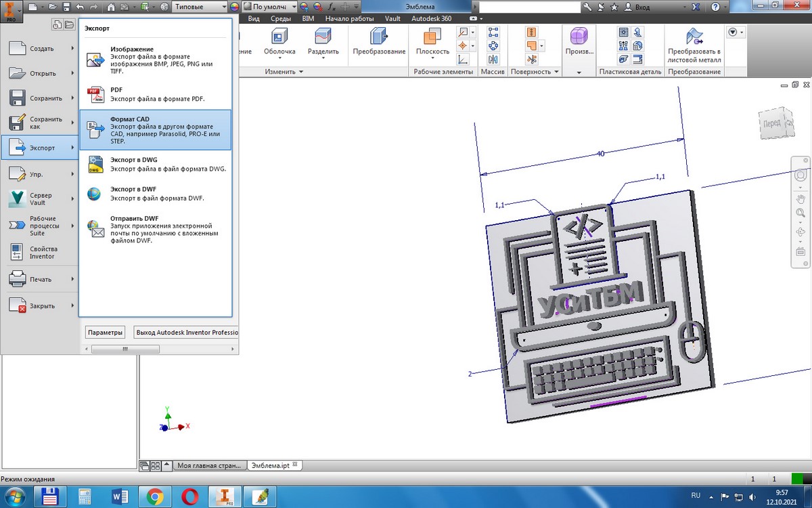The image size is (812, 508).
Task: Undo the last action with the back arrow
Action: (x=80, y=7)
